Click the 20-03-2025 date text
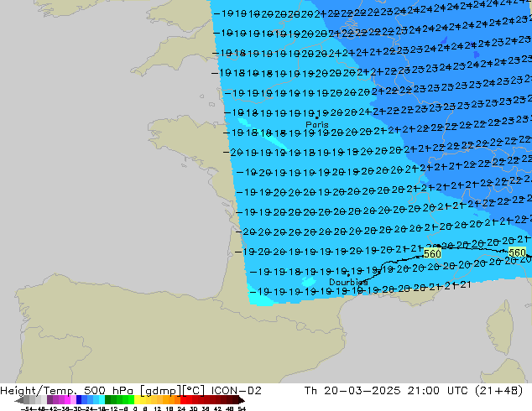This screenshot has height=411, width=532. click(x=362, y=391)
